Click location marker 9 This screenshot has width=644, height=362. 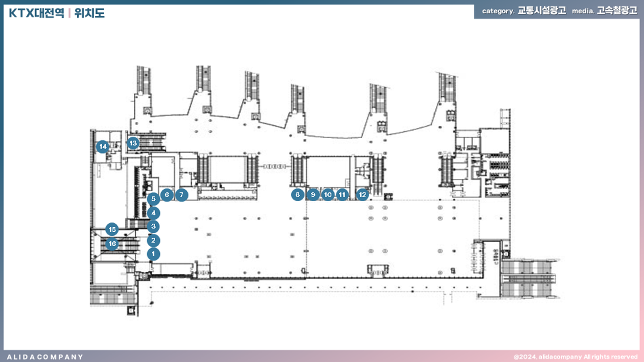[313, 195]
